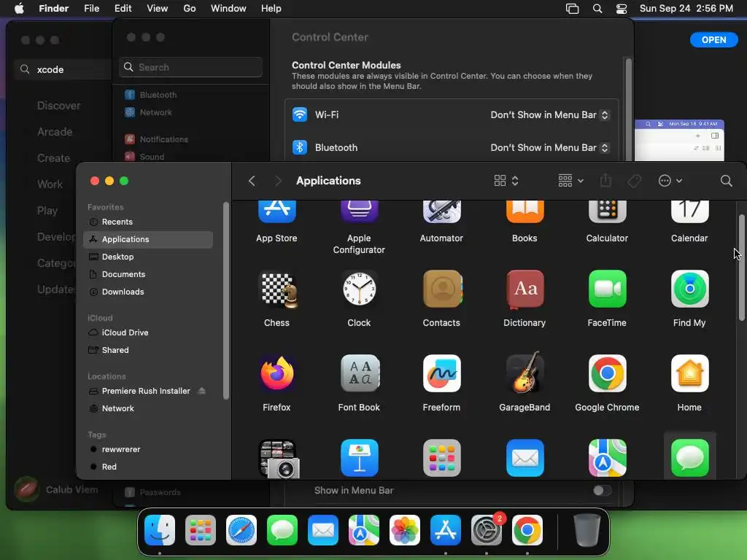Select Documents in Finder sidebar
The height and width of the screenshot is (560, 747).
[148, 274]
